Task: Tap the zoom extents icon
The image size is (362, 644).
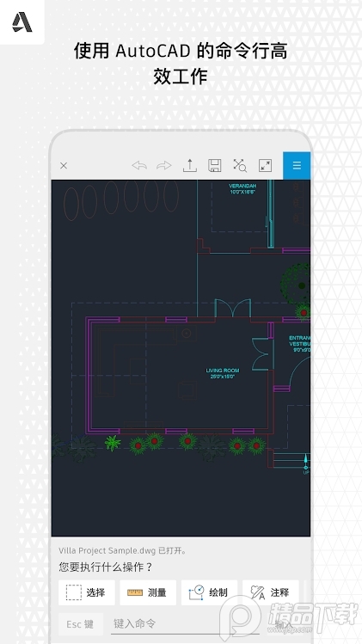Action: pos(240,165)
